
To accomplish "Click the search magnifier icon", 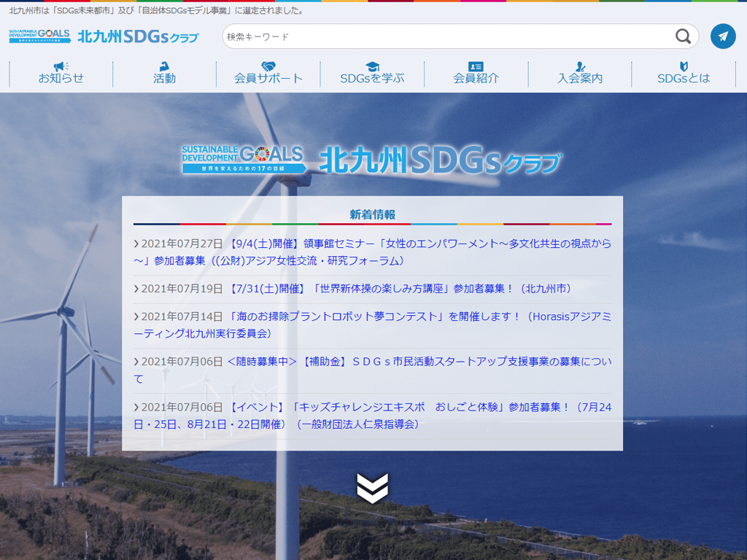I will click(683, 36).
